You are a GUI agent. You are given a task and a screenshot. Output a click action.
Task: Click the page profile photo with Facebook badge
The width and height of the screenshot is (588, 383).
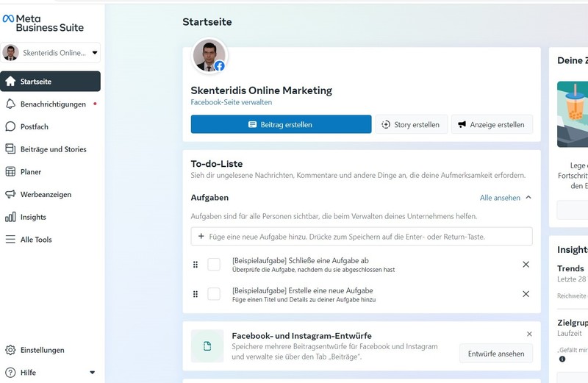pos(209,56)
